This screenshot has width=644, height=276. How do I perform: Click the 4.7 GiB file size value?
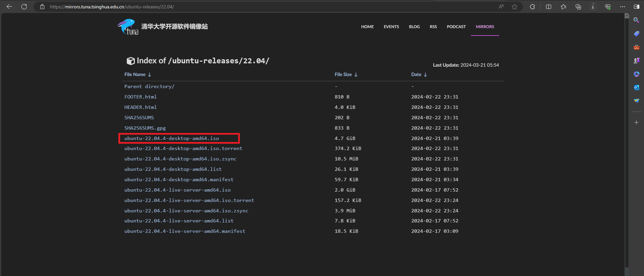(345, 138)
